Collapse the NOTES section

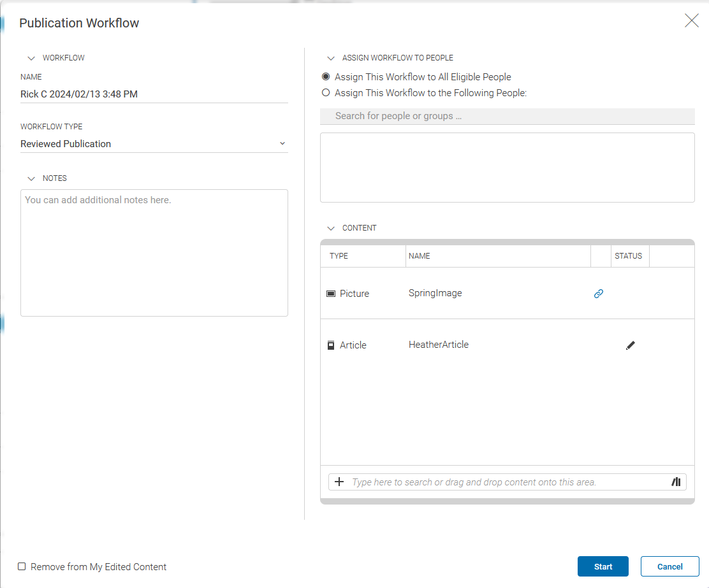[31, 178]
